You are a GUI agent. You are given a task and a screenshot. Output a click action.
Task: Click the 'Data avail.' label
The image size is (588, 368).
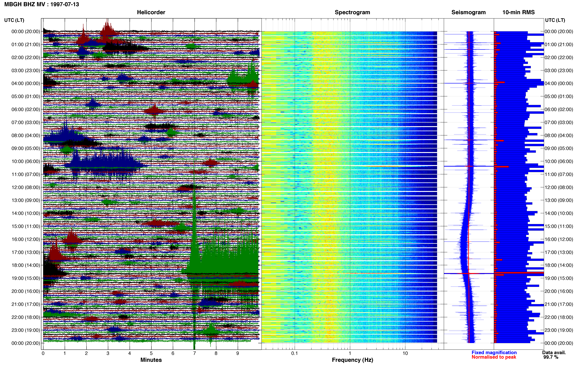click(554, 353)
